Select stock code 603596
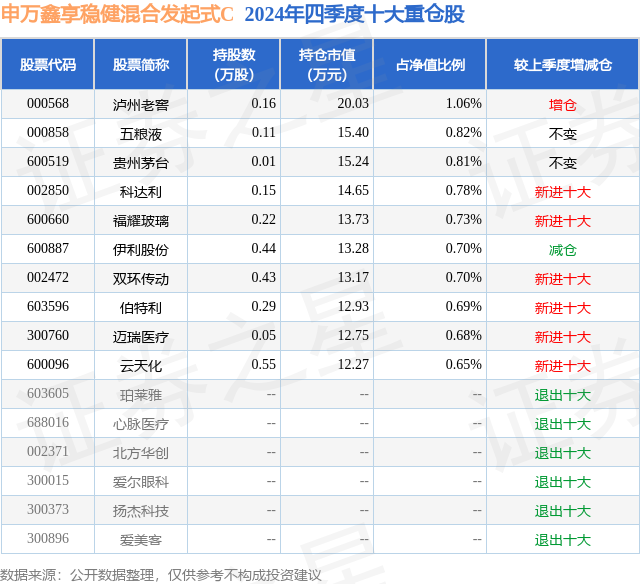640x584 pixels. (x=48, y=306)
